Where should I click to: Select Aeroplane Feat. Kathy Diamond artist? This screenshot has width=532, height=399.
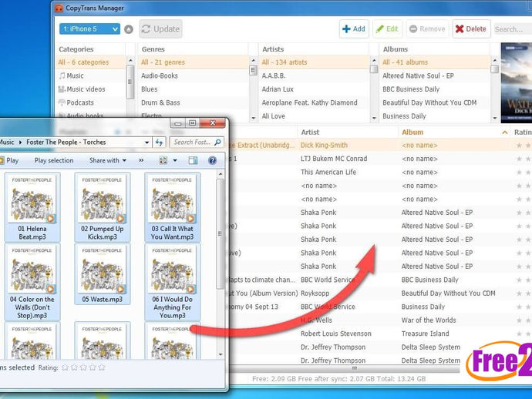click(x=314, y=102)
